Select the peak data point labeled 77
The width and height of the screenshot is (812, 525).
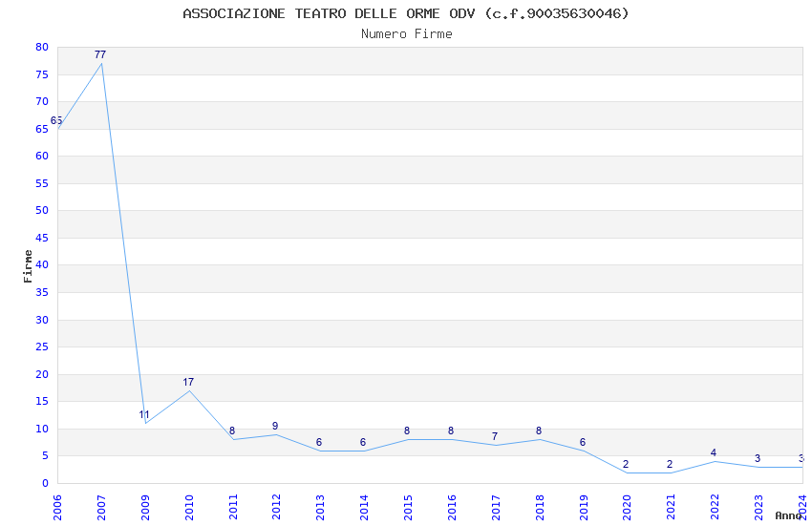click(x=101, y=63)
